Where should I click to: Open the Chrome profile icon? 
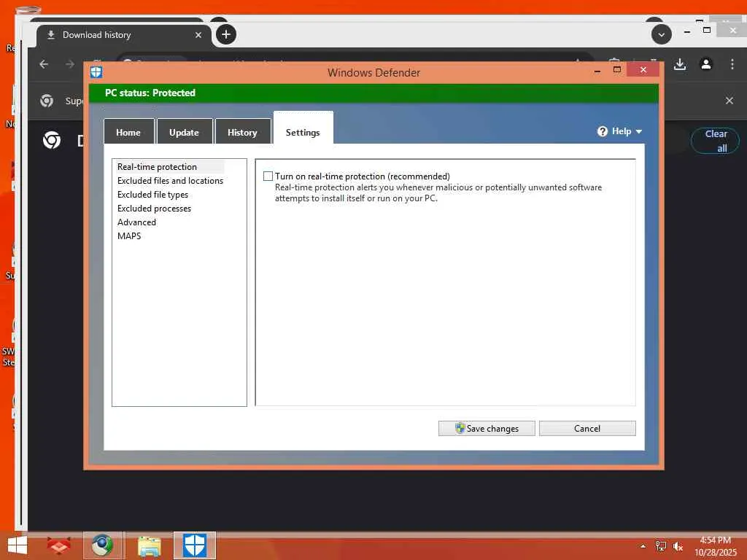pos(706,64)
